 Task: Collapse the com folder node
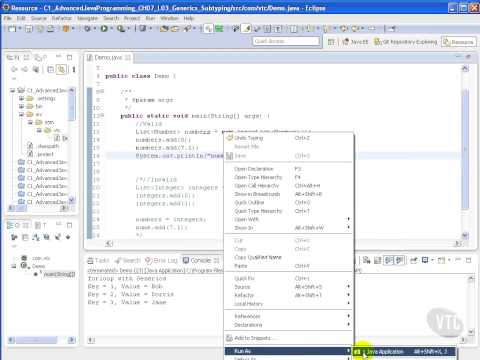tap(30, 122)
